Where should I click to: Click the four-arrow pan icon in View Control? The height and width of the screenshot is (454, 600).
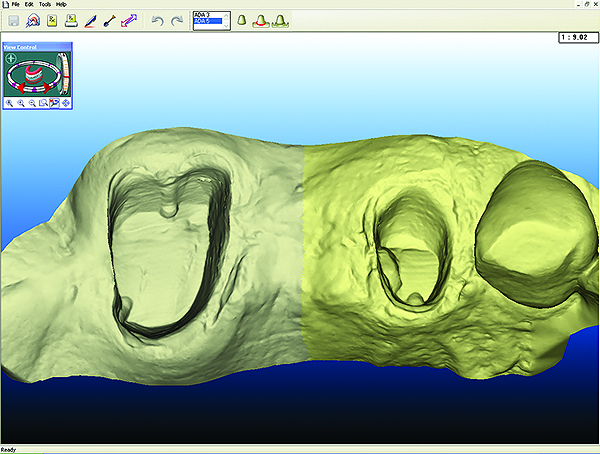[x=66, y=103]
